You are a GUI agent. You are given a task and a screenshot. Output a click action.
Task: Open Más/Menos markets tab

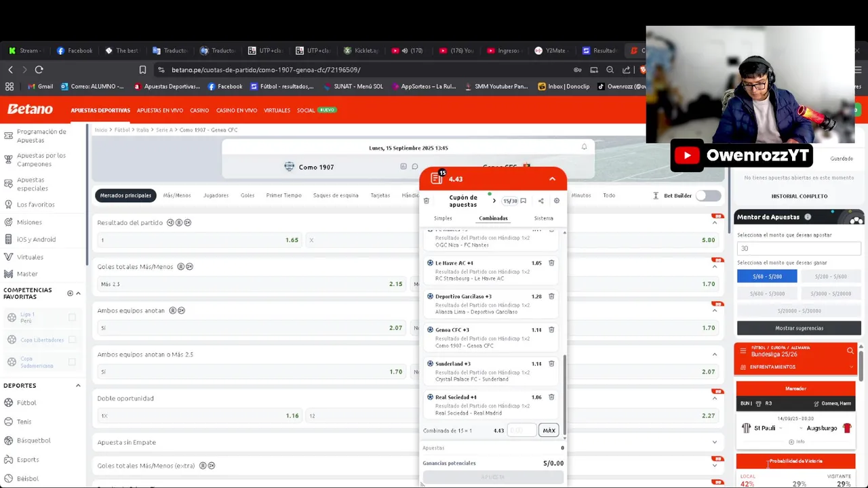click(x=177, y=195)
